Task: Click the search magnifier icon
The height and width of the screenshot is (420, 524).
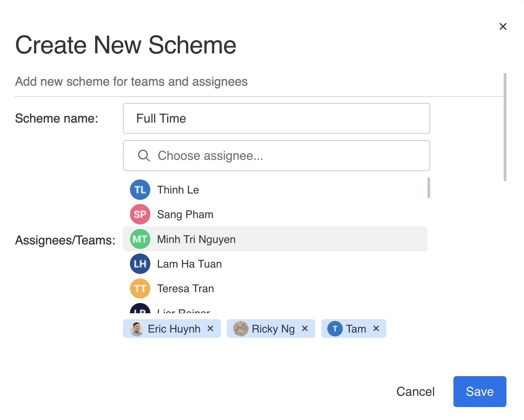Action: pos(144,156)
